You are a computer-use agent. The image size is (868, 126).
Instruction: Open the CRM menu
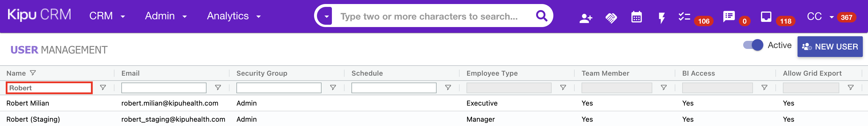(x=107, y=16)
